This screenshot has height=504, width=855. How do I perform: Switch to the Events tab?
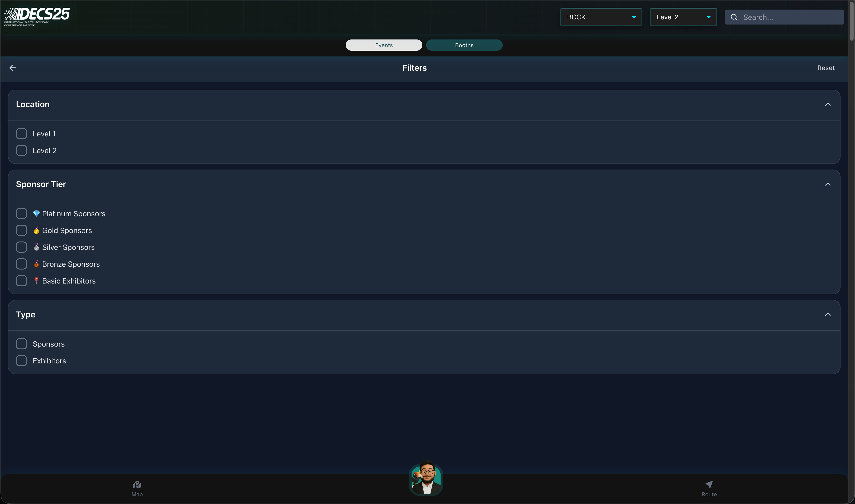coord(384,45)
